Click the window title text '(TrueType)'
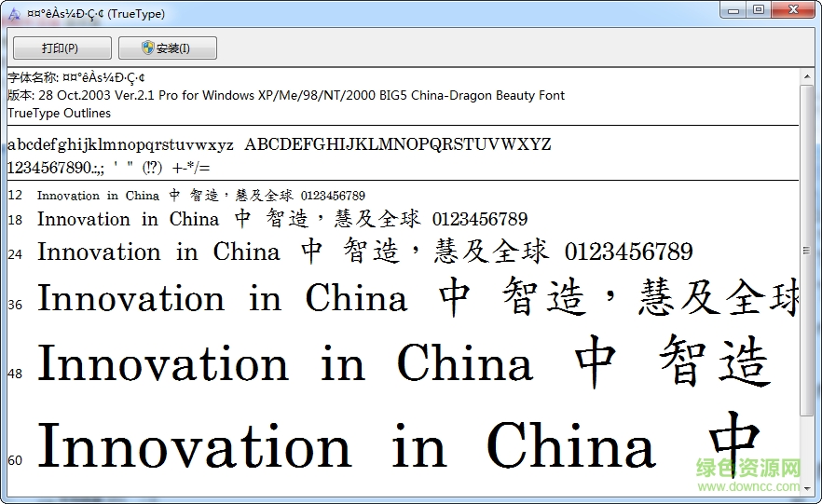Screen dimensions: 822x504 136,14
